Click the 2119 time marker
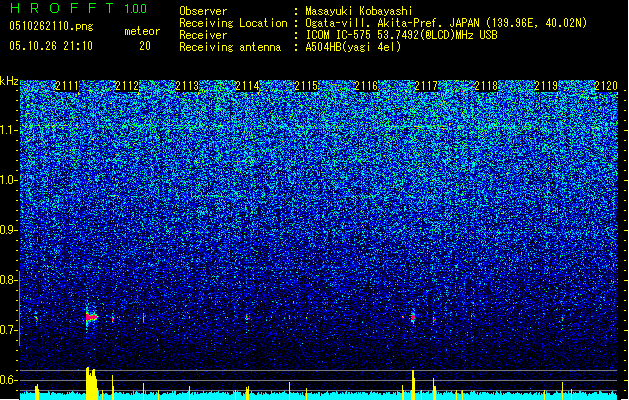The image size is (629, 400). click(x=546, y=86)
